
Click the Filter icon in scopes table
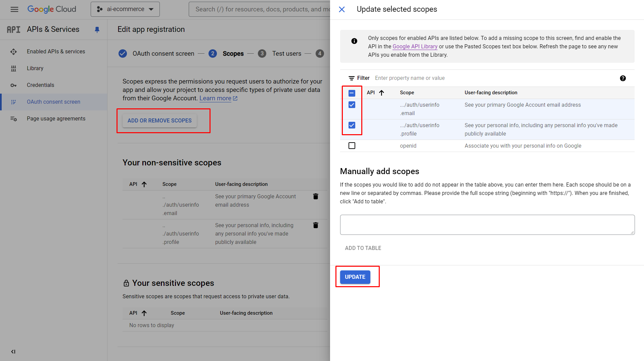[x=352, y=78]
